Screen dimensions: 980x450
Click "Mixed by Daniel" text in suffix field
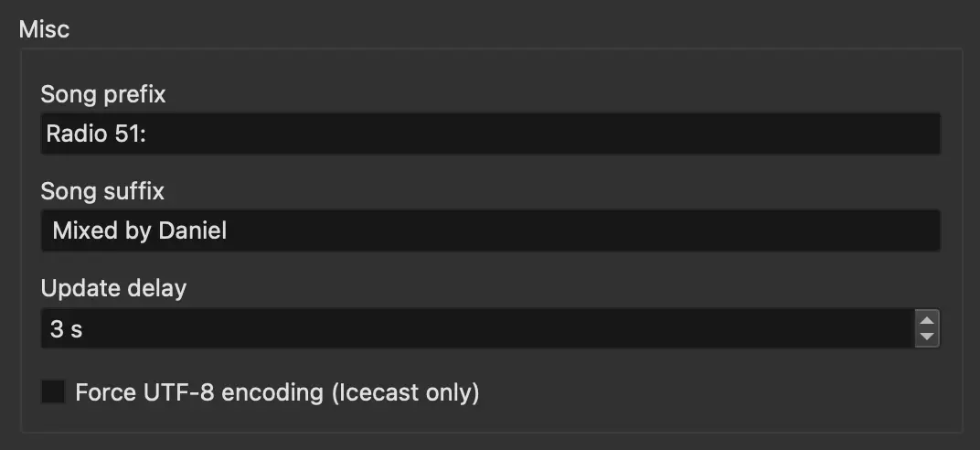coord(139,231)
